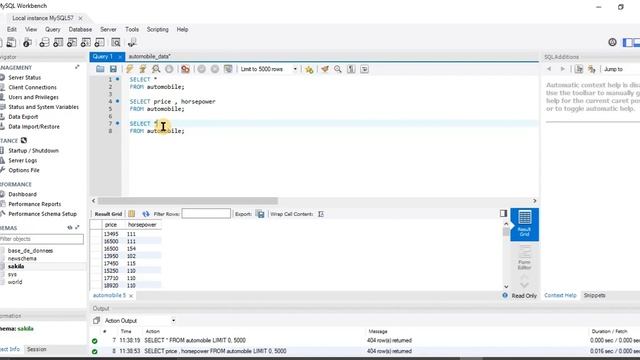Execute current statement using lightning cursor icon
This screenshot has height=360, width=640.
143,69
